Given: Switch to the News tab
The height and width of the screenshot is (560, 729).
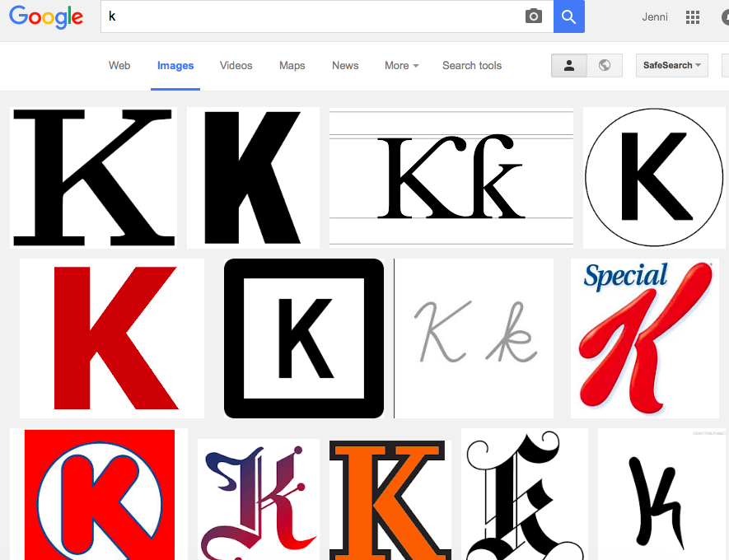Looking at the screenshot, I should click(x=345, y=66).
